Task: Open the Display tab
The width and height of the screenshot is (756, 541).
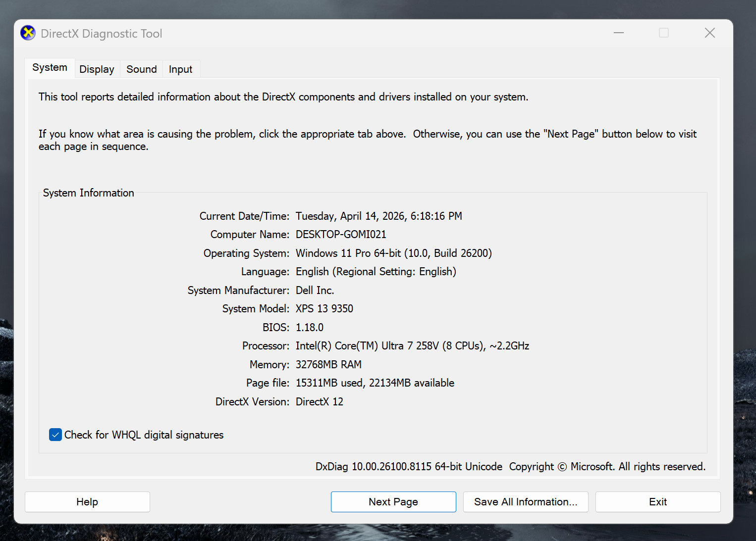Action: (x=97, y=69)
